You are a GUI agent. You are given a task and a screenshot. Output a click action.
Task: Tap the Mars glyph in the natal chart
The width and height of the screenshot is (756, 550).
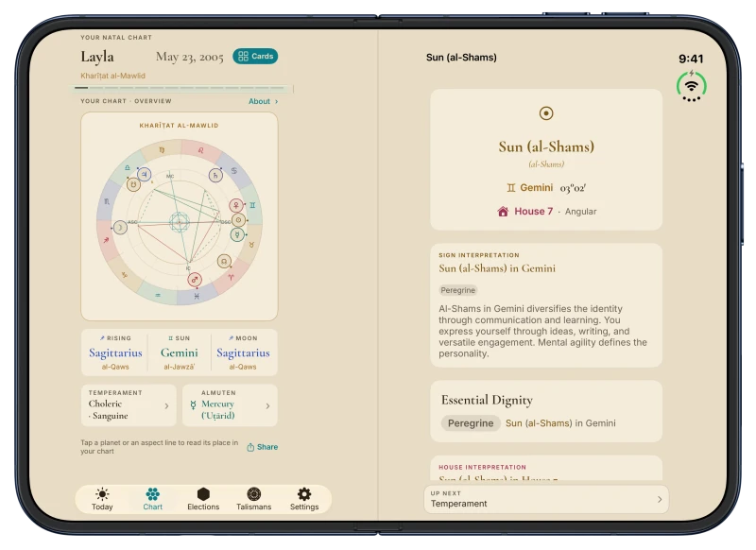[x=195, y=279]
